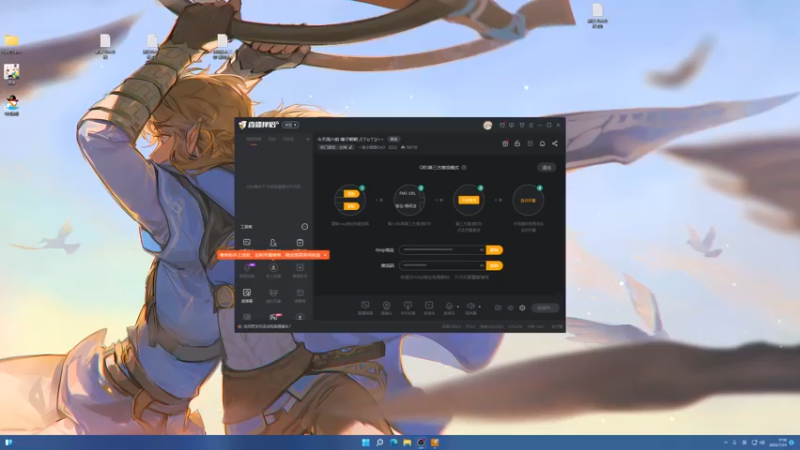Add a video source in the bottom toolbar
This screenshot has width=800, height=450.
click(x=429, y=308)
